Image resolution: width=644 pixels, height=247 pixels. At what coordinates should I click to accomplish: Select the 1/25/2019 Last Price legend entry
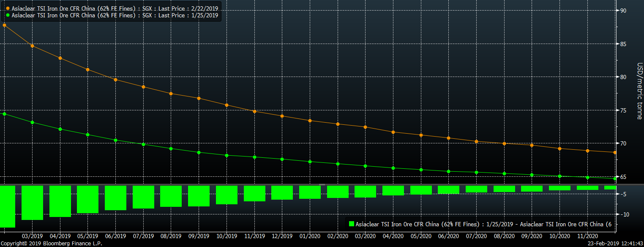(115, 15)
